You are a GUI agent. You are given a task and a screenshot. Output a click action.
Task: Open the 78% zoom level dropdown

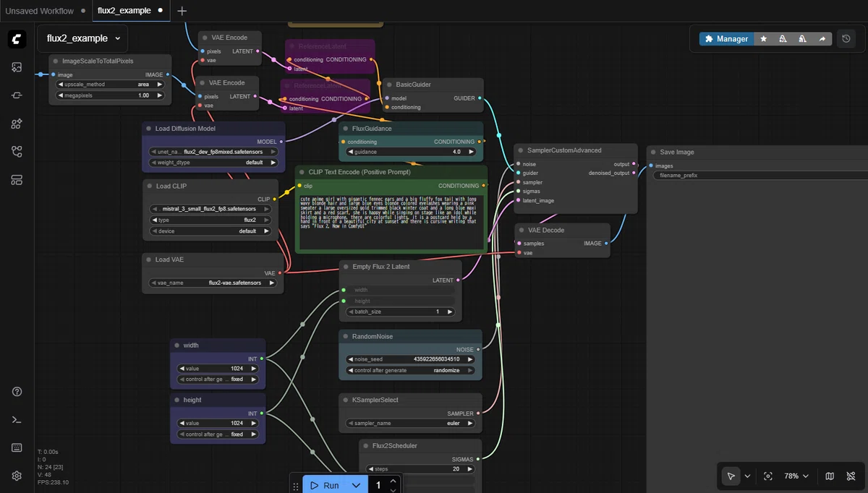coord(797,476)
